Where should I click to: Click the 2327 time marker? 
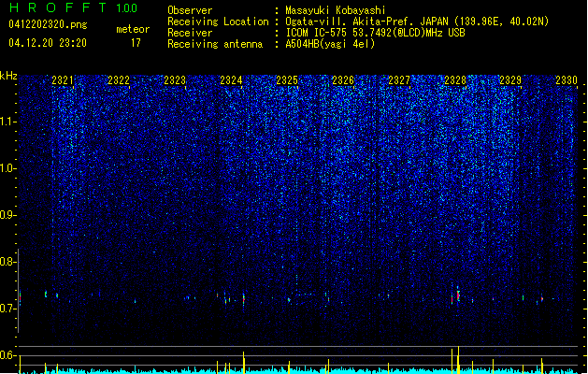coord(399,79)
